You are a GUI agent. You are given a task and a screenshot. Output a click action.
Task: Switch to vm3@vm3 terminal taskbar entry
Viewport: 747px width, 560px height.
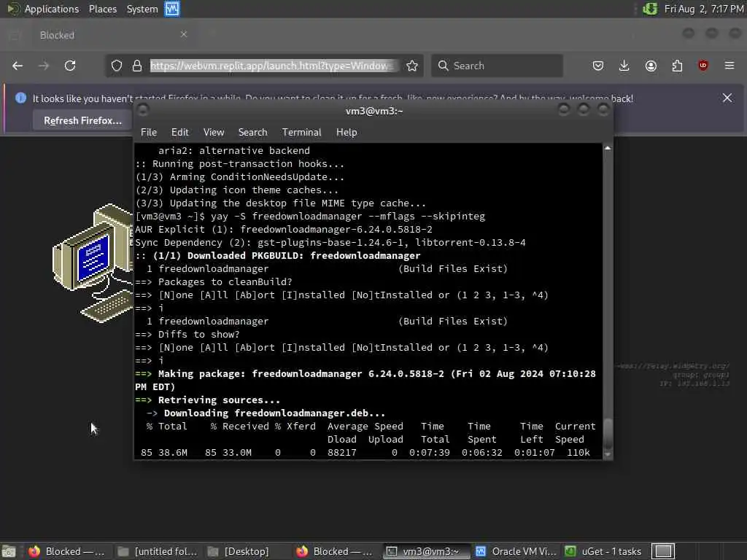tap(427, 551)
